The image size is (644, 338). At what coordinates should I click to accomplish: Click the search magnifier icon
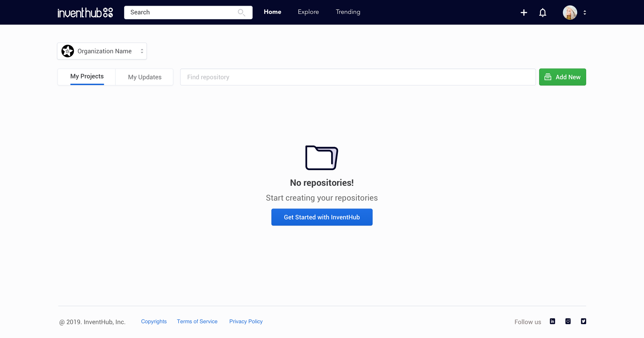click(241, 12)
